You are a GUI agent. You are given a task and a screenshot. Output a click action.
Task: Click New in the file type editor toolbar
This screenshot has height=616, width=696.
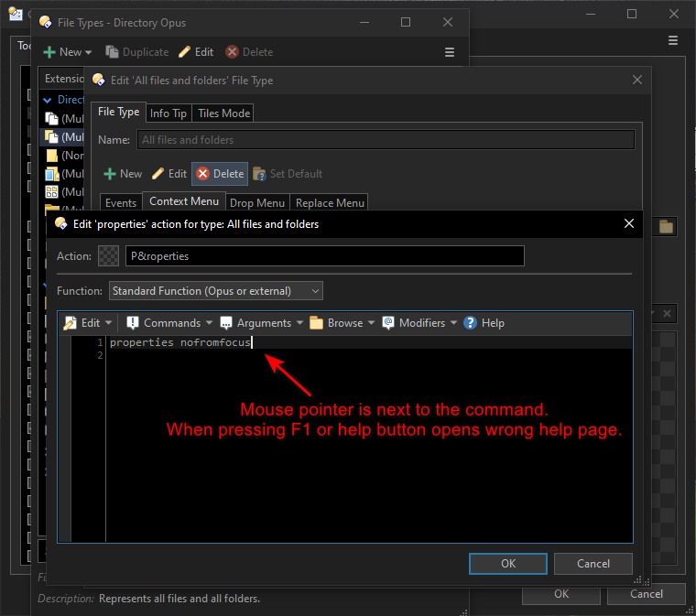[123, 174]
